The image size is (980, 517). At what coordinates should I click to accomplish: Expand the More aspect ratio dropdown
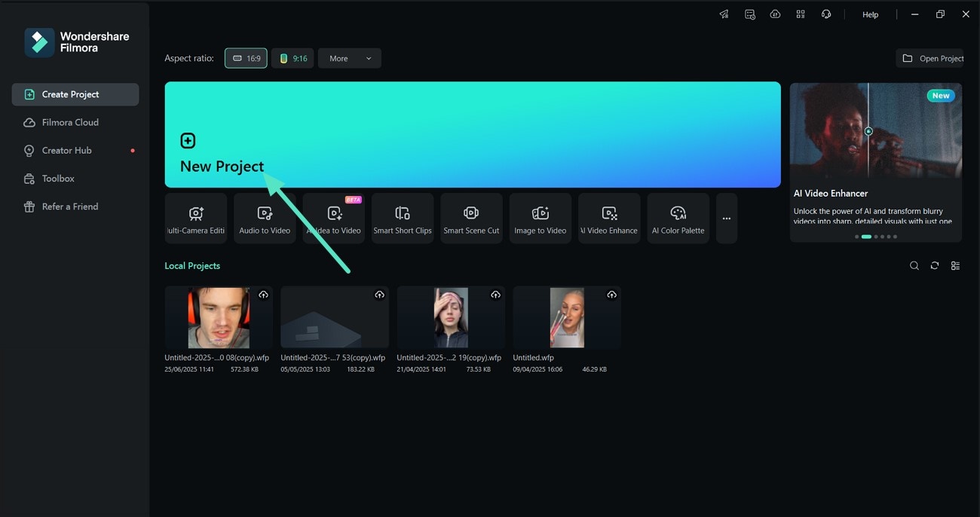coord(350,58)
